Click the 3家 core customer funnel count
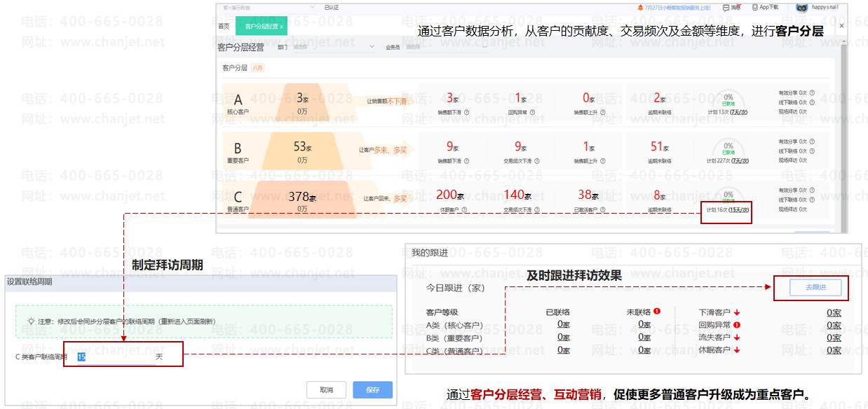Viewport: 868px width, 409px height. click(x=303, y=98)
